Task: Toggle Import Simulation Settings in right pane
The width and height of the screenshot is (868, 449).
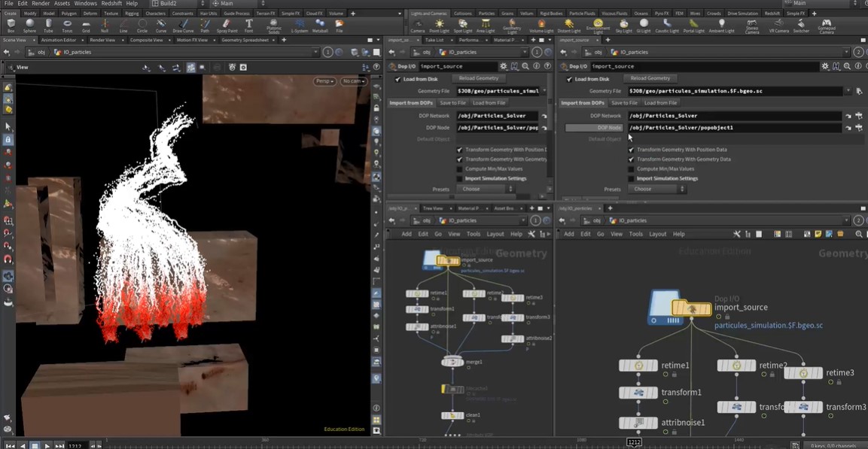Action: (x=631, y=178)
